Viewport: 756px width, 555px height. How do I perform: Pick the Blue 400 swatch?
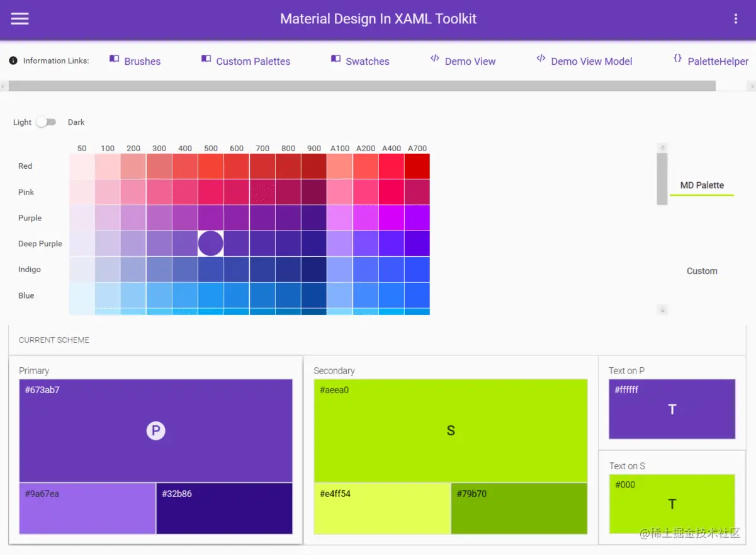[x=185, y=295]
